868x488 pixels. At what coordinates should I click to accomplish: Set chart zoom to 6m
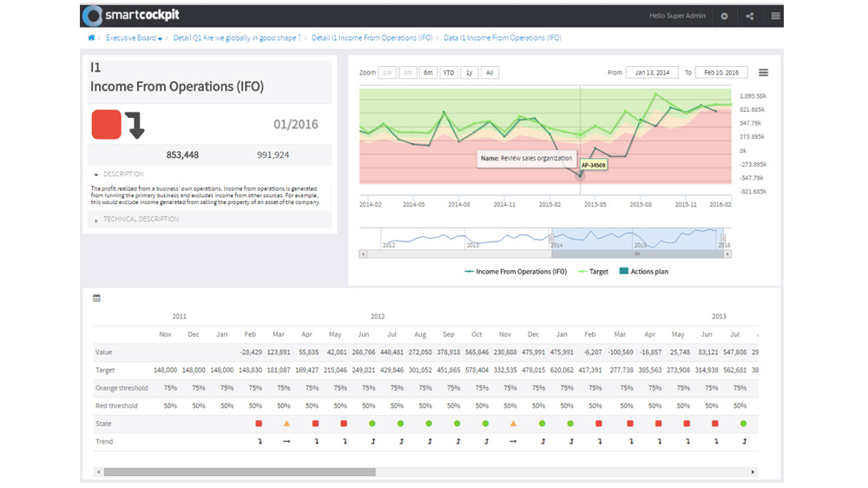pyautogui.click(x=428, y=73)
